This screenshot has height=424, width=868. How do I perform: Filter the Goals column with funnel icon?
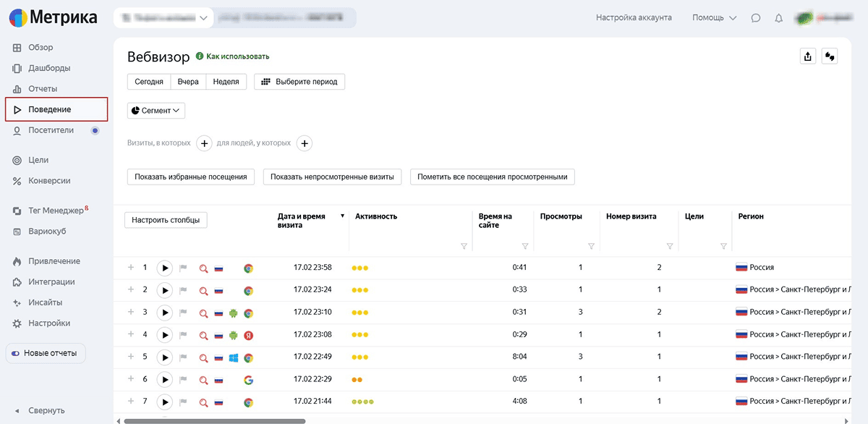[x=723, y=247]
